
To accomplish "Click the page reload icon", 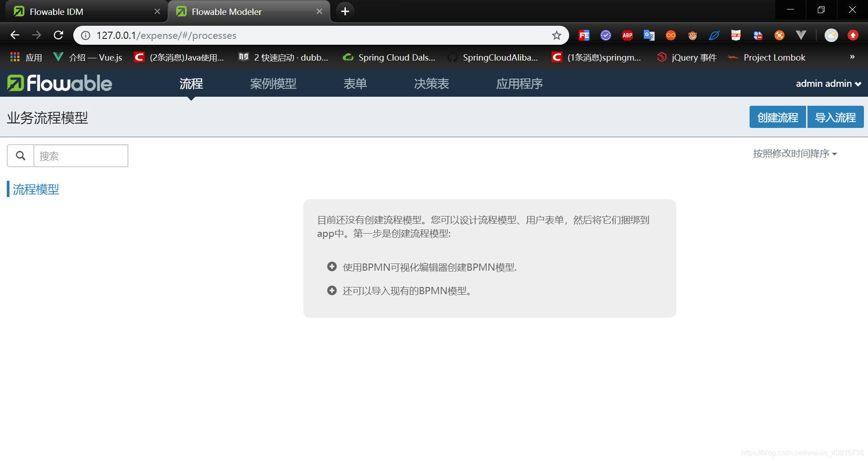I will [58, 35].
